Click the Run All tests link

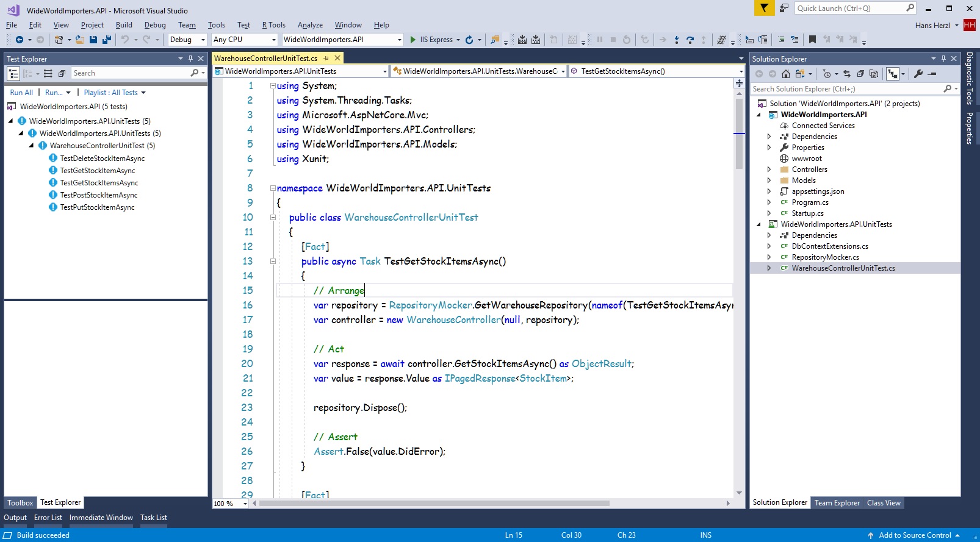pos(21,93)
